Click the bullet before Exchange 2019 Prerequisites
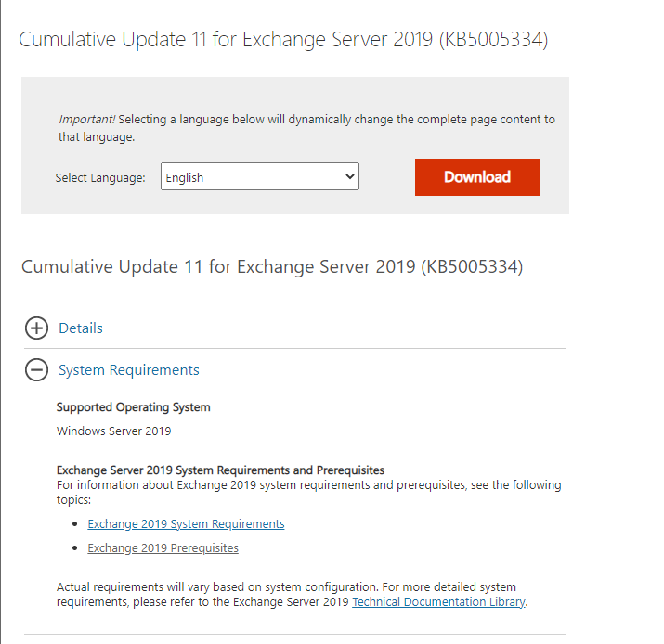The width and height of the screenshot is (664, 644). tap(75, 547)
